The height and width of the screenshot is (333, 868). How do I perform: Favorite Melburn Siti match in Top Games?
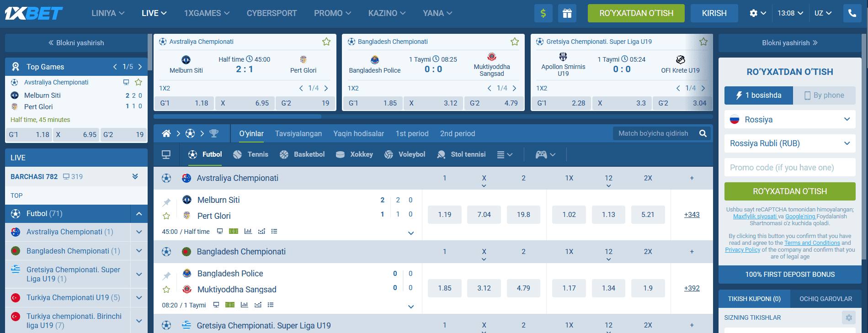tap(138, 82)
